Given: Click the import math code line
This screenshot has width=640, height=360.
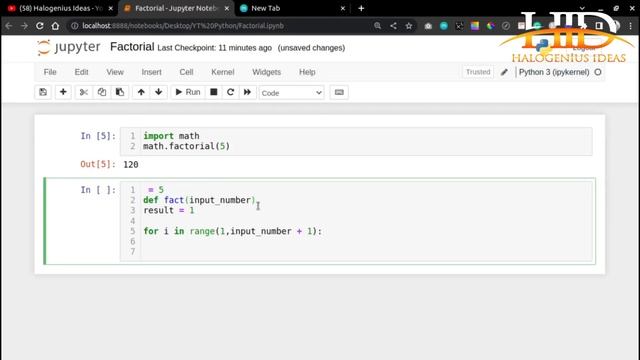Looking at the screenshot, I should click(171, 136).
